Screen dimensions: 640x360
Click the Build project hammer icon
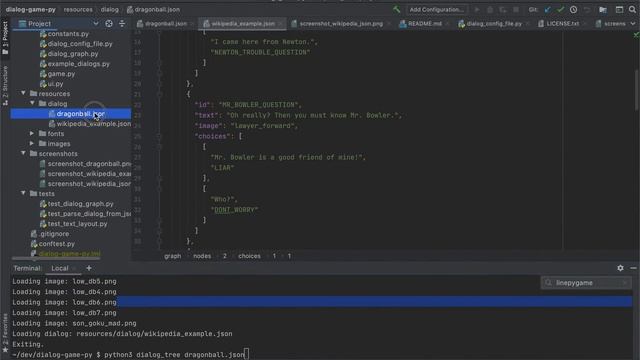(x=396, y=9)
